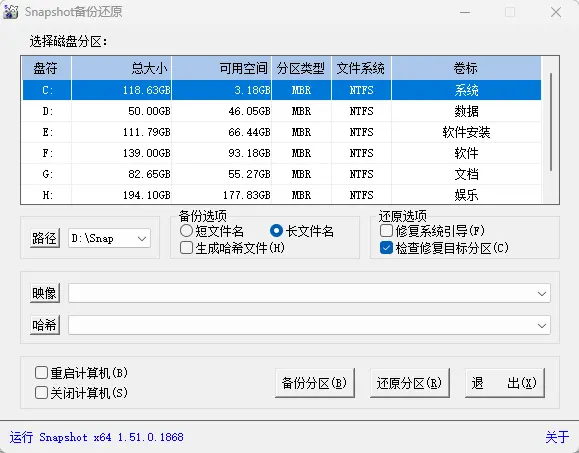
Task: Click the 软件安装 volume label cell
Action: tap(466, 132)
